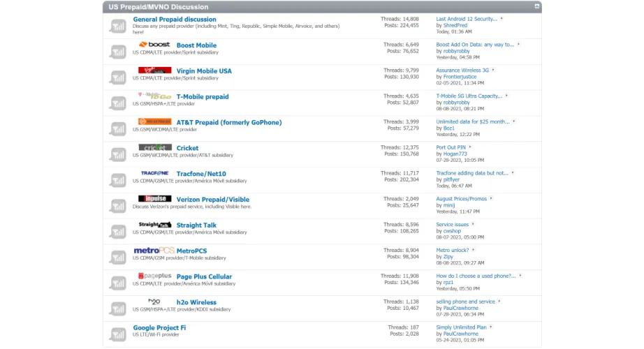Click forum status icon beside General Prepaid discussion
644x349 pixels.
tap(117, 26)
